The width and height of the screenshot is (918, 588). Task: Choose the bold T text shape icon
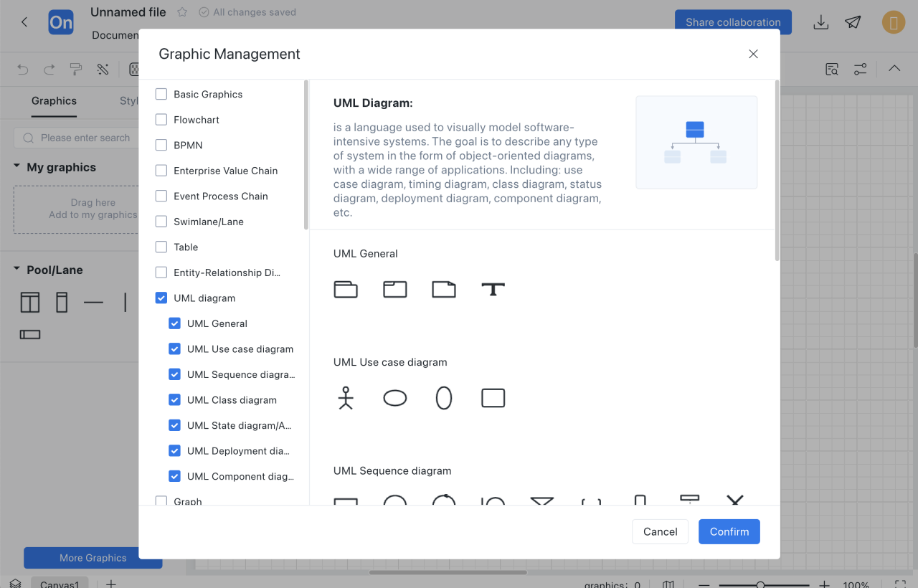tap(493, 289)
